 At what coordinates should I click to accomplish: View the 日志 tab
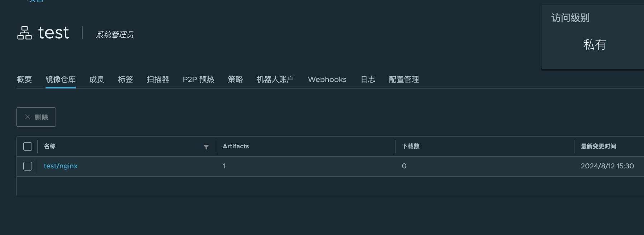[368, 80]
